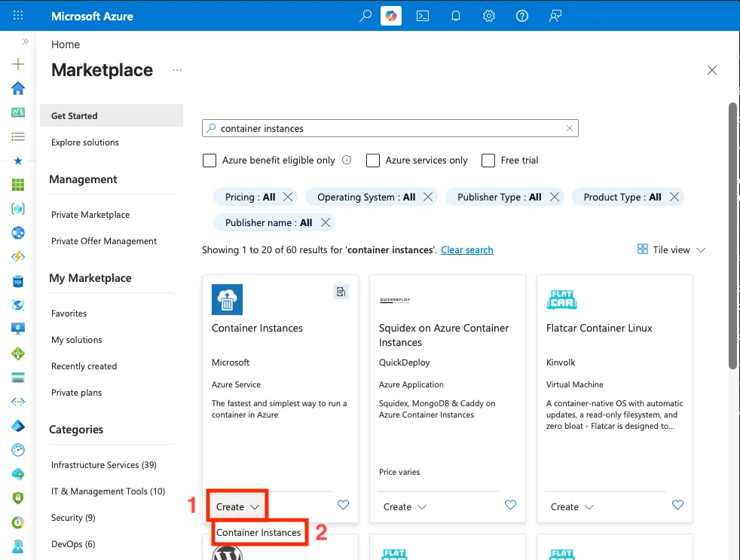This screenshot has width=740, height=560.
Task: Open Publisher name filter pill
Action: click(268, 222)
